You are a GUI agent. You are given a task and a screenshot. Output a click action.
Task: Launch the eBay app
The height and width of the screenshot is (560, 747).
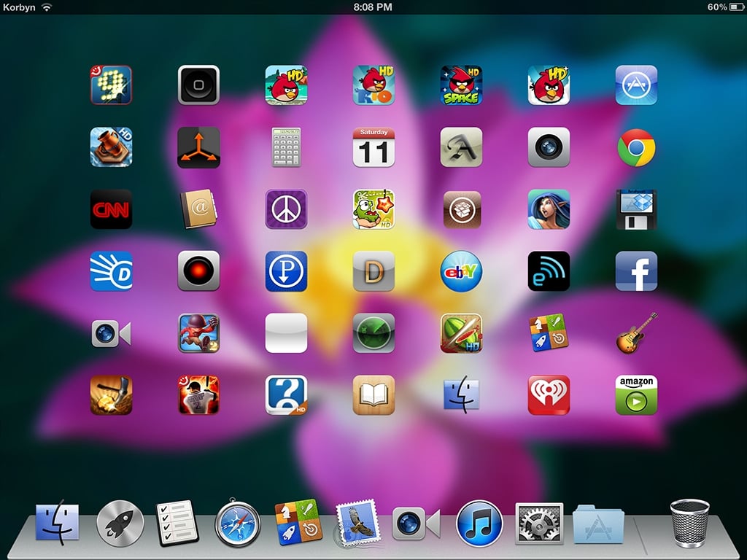click(461, 271)
